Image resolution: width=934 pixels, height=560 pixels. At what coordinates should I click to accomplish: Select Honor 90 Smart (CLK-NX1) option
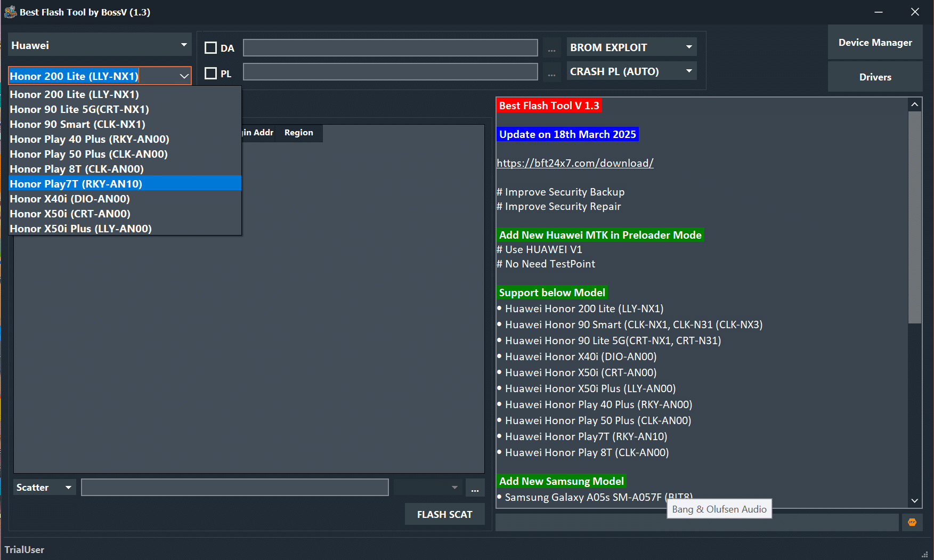[x=125, y=124]
